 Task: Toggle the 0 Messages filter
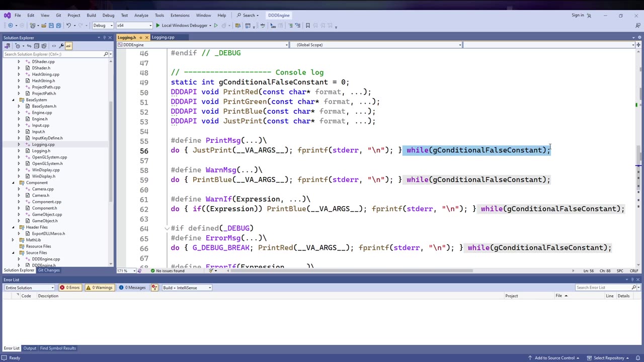click(133, 288)
